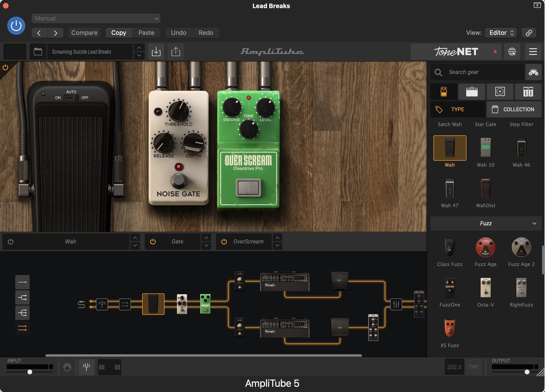Toggle the stomp section power corner button

(x=5, y=67)
